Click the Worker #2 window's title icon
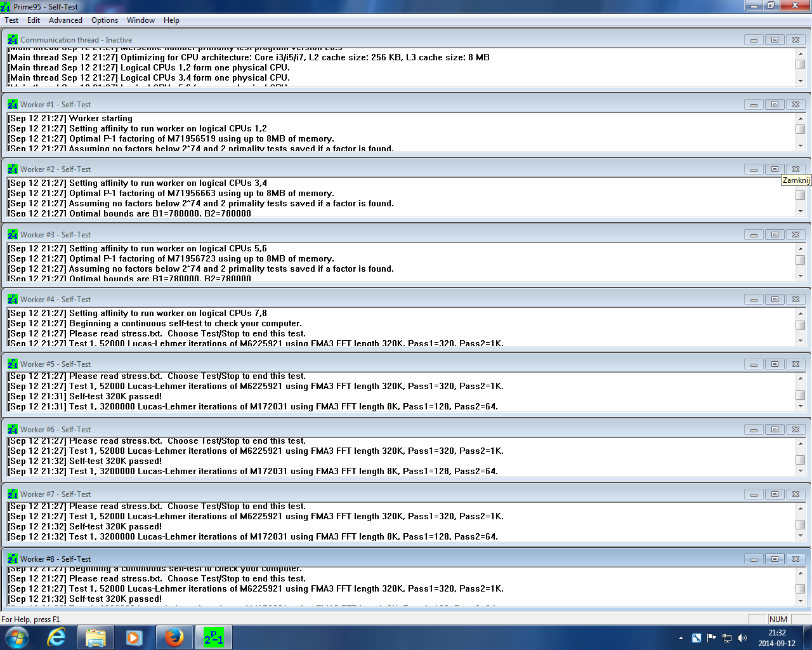This screenshot has width=812, height=650. [13, 169]
